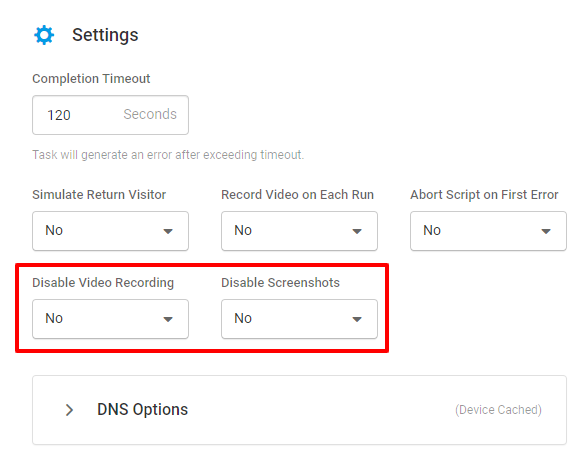Click the Seconds unit in timeout field
This screenshot has height=459, width=584.
coord(150,114)
